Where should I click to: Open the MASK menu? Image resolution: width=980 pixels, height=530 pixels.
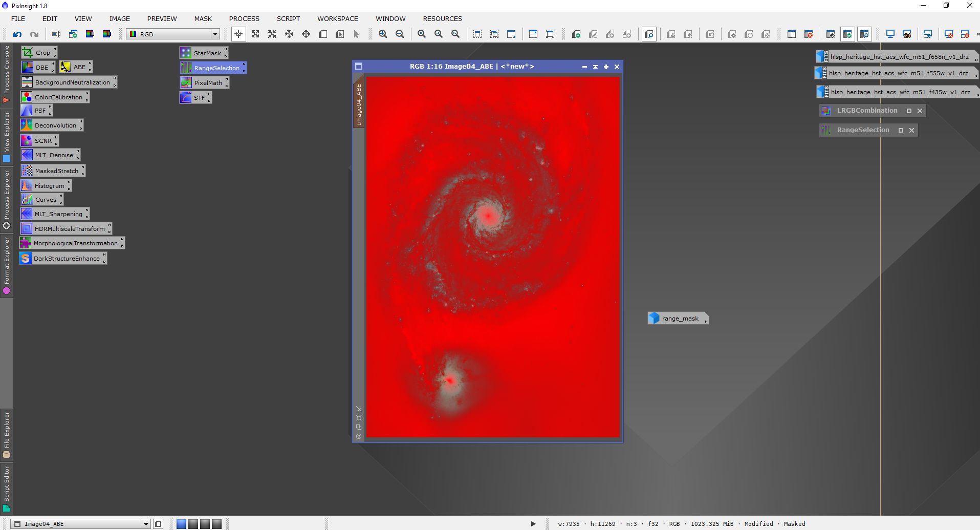(x=203, y=19)
